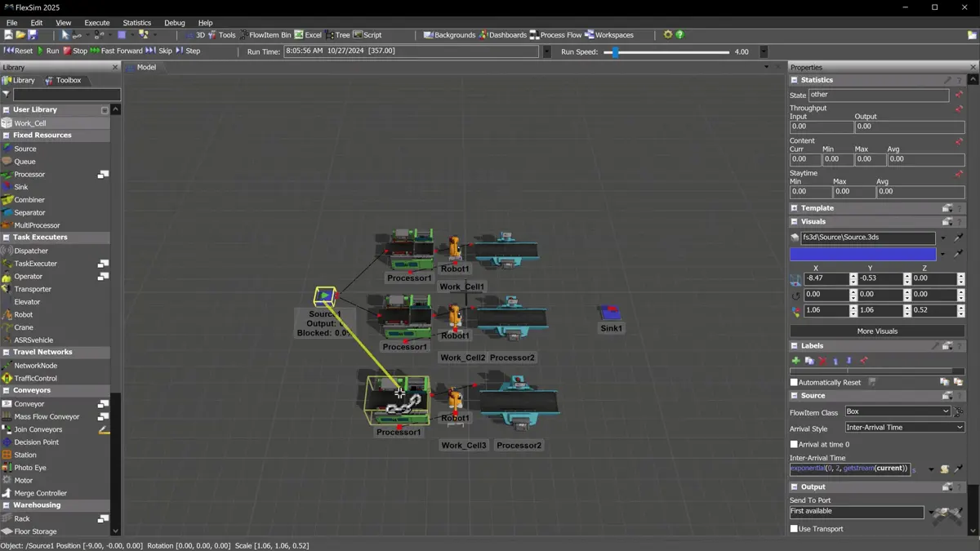The image size is (980, 551).
Task: Click the Run simulation button
Action: point(48,51)
